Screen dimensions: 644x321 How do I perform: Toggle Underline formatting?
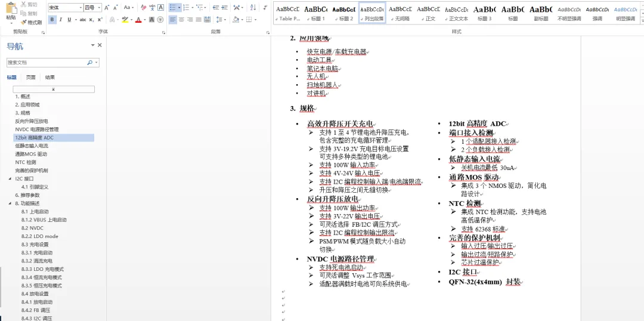pyautogui.click(x=69, y=19)
